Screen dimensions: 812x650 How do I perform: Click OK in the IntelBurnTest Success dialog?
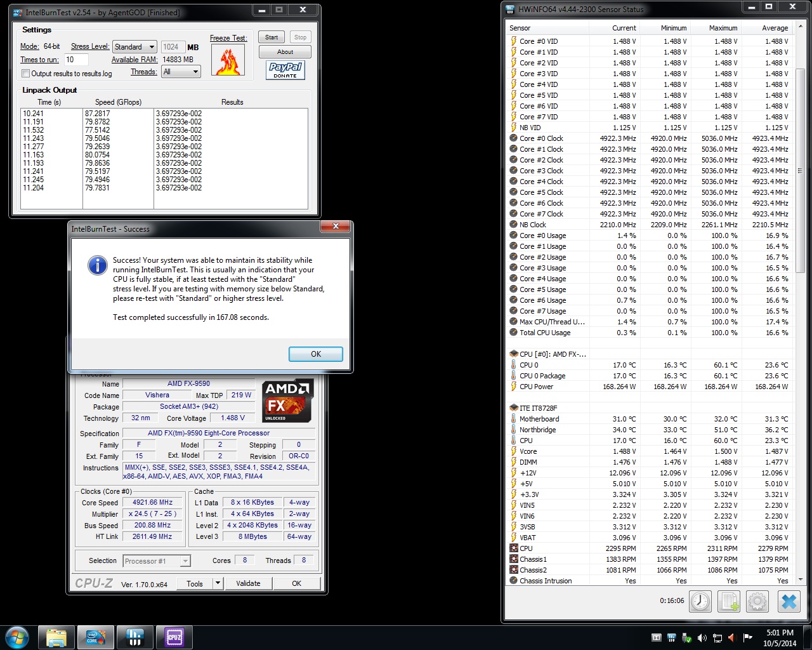(x=316, y=354)
